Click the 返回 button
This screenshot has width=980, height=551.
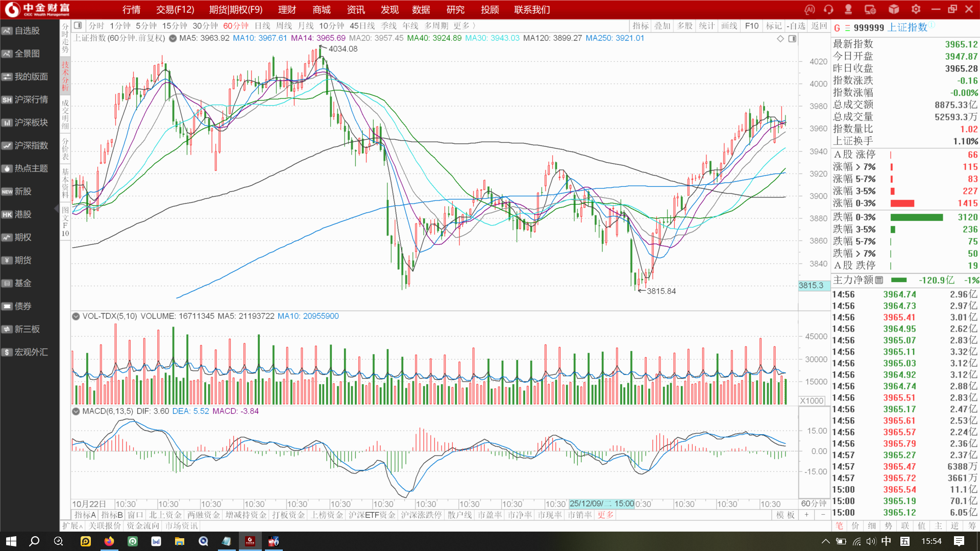[819, 26]
